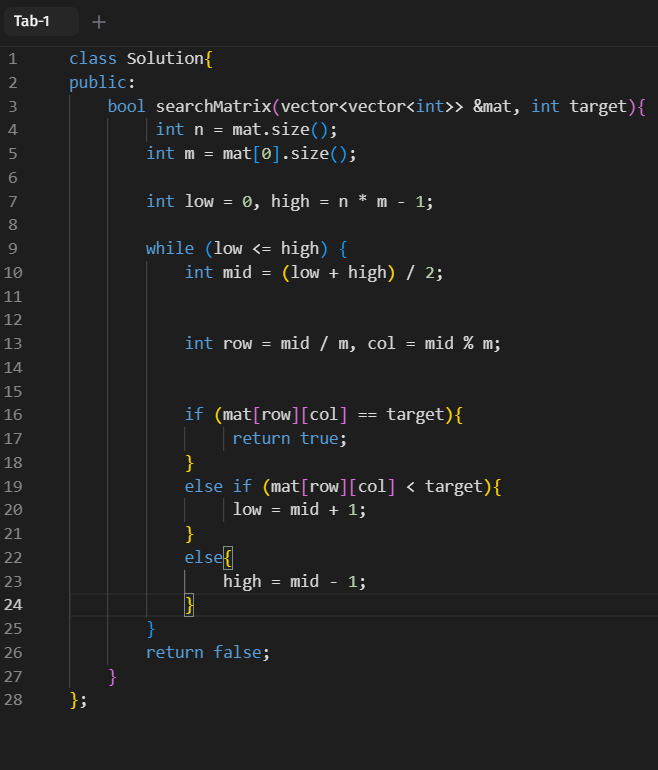Viewport: 658px width, 770px height.
Task: Click 'high = mid - 1;' statement
Action: tap(295, 581)
